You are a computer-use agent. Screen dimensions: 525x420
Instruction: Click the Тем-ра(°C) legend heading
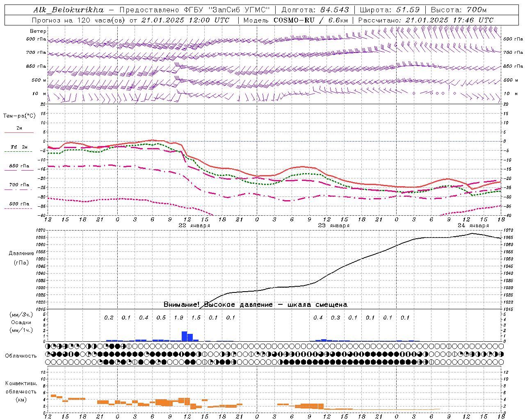(19, 116)
